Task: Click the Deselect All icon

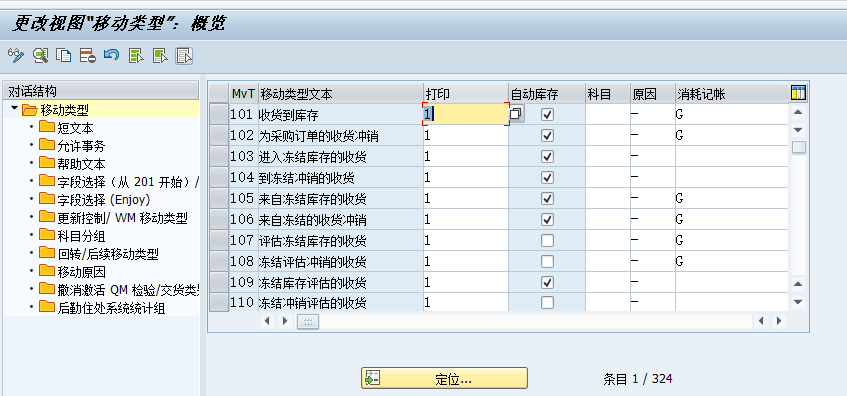Action: [184, 56]
